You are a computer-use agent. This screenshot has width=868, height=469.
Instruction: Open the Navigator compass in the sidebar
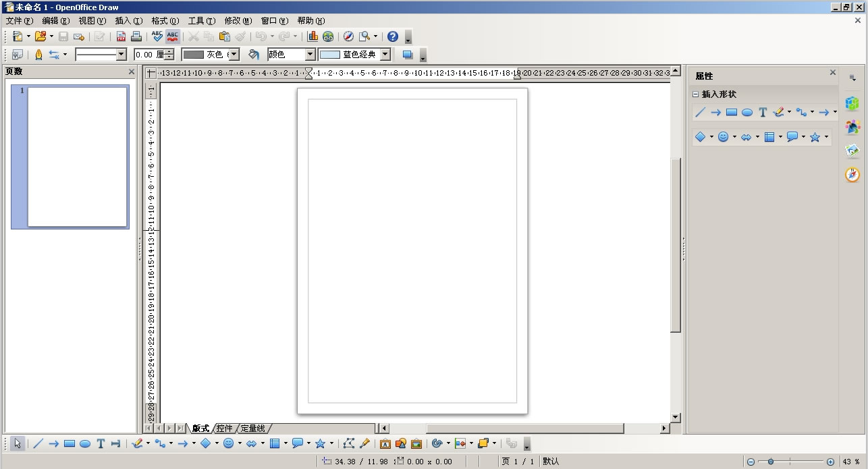pyautogui.click(x=852, y=175)
